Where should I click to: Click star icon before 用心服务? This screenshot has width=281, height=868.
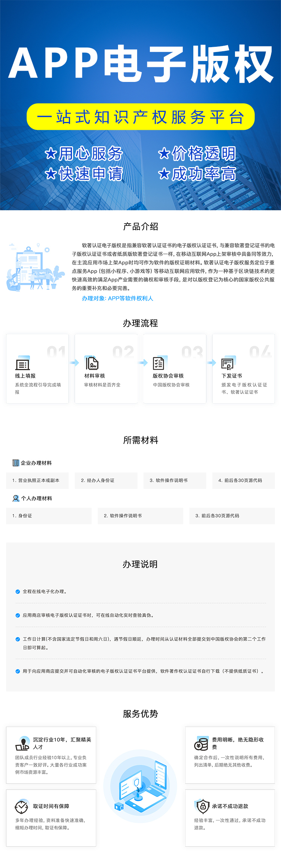(51, 153)
